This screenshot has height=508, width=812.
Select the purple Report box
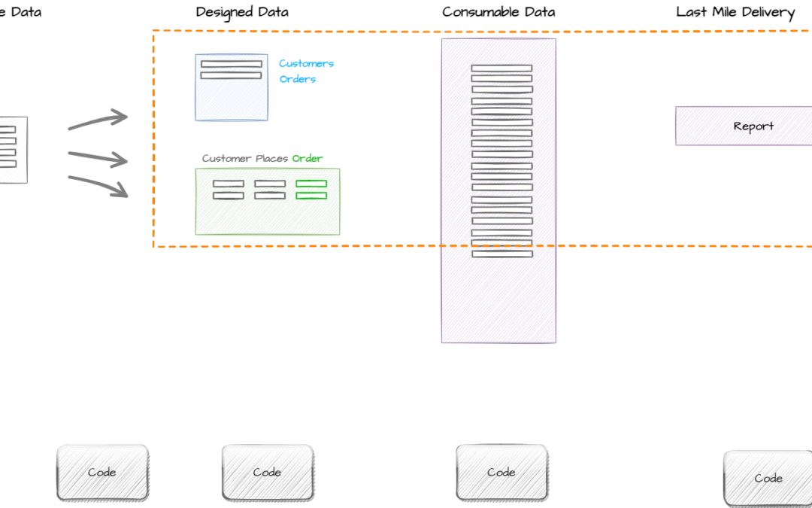744,126
